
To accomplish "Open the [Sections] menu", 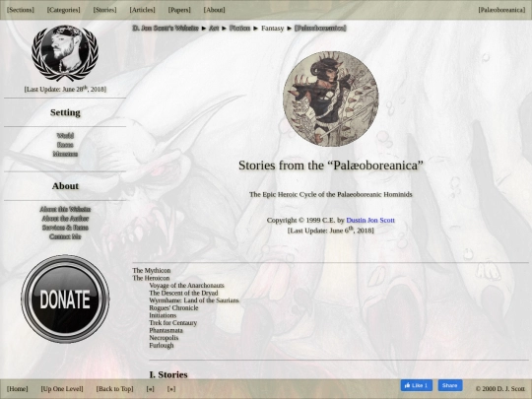I will (21, 10).
